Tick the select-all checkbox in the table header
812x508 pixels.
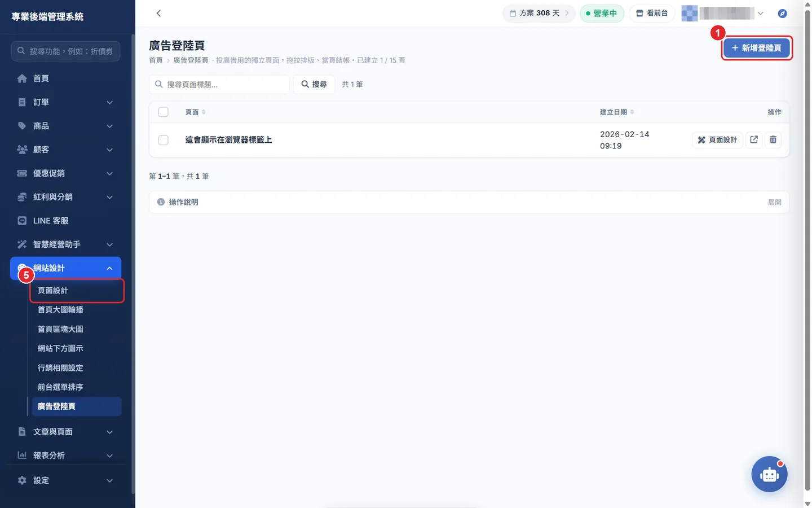[x=164, y=112]
